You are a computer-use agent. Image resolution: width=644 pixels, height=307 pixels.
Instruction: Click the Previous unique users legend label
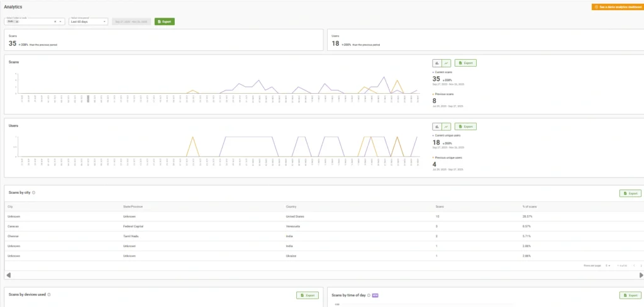(447, 157)
